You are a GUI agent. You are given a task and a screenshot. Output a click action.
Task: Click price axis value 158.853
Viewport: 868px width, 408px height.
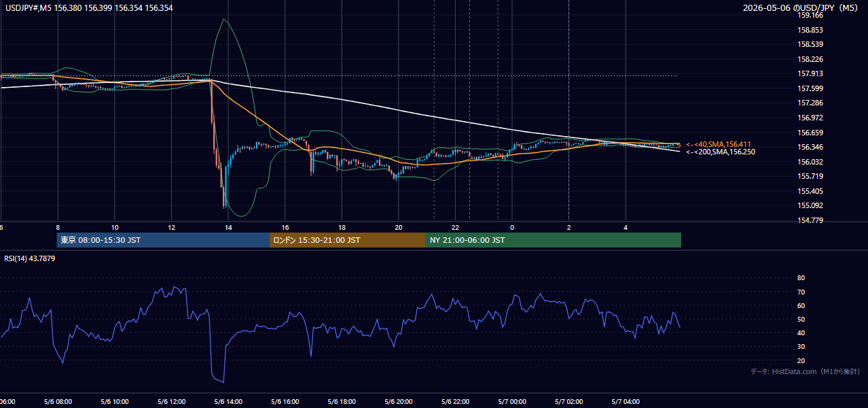pos(811,30)
